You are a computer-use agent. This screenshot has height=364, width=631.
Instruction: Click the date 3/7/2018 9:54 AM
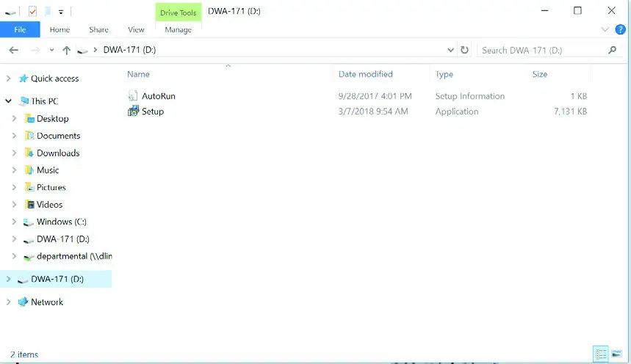tap(373, 112)
